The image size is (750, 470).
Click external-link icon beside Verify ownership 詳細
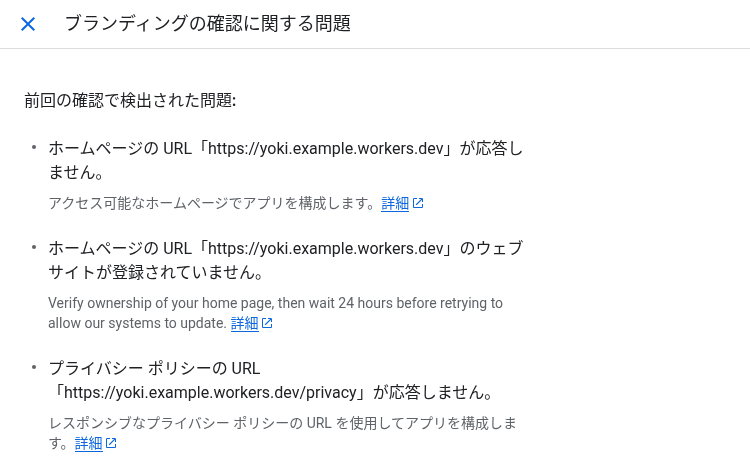tap(267, 323)
